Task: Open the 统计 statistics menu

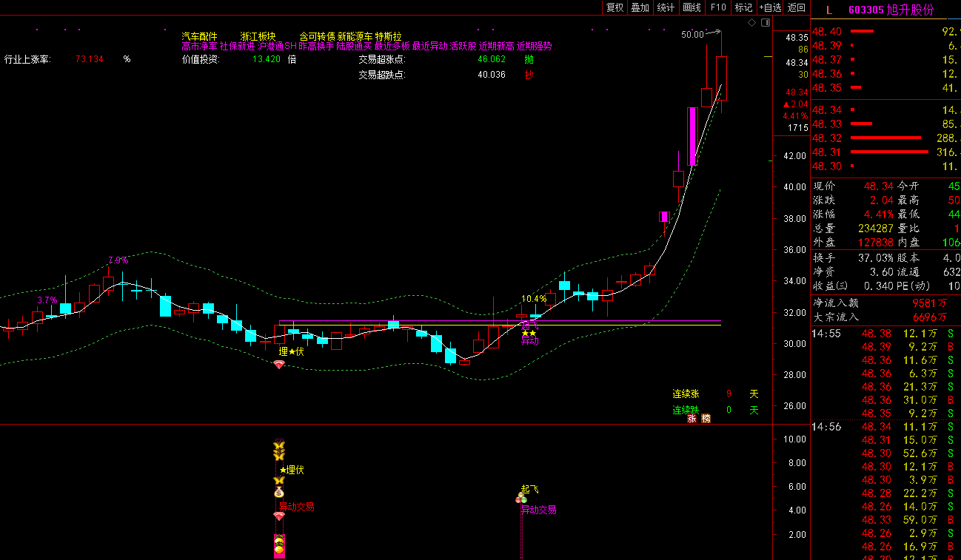Action: pyautogui.click(x=666, y=7)
